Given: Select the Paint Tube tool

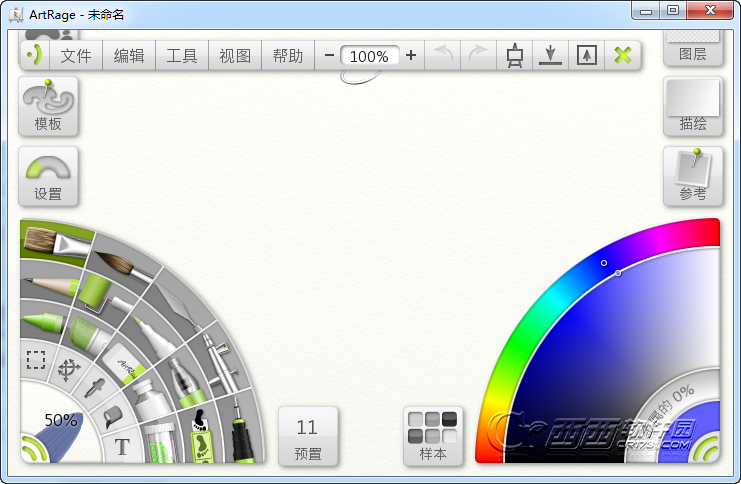Looking at the screenshot, I should point(152,399).
